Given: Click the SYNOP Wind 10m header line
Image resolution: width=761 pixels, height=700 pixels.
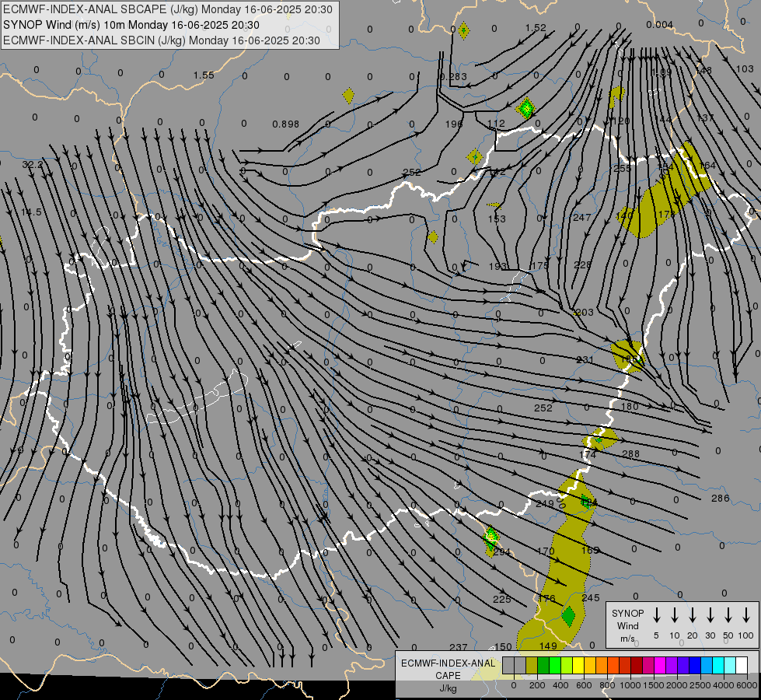Looking at the screenshot, I should coord(131,25).
